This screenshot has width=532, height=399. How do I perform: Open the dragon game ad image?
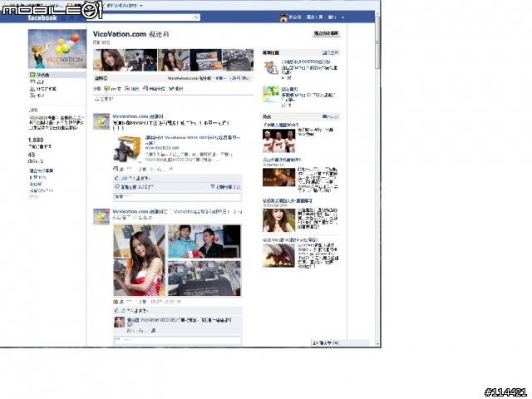[279, 255]
